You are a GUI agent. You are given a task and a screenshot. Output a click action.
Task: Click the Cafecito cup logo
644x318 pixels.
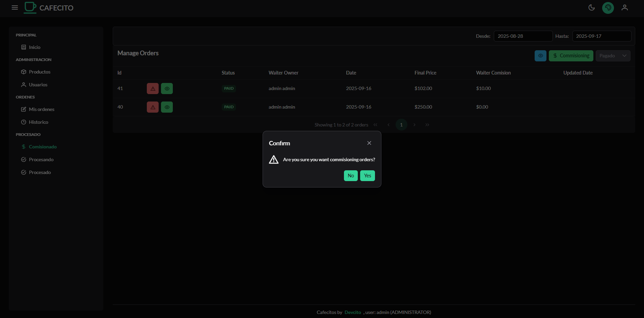click(x=30, y=7)
